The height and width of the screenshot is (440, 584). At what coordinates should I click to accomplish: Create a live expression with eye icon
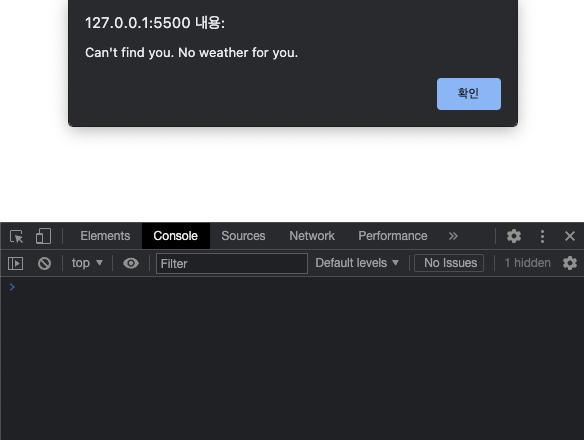click(131, 263)
